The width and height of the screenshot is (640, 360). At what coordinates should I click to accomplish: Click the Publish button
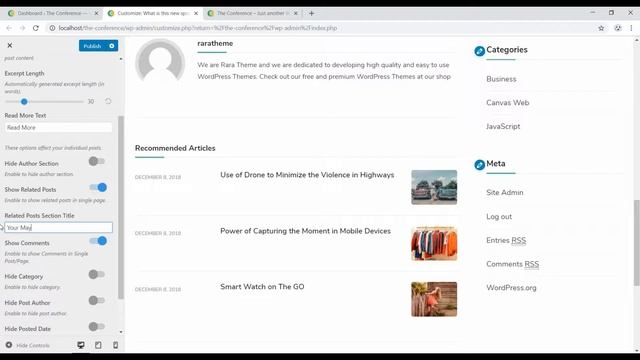pyautogui.click(x=93, y=46)
